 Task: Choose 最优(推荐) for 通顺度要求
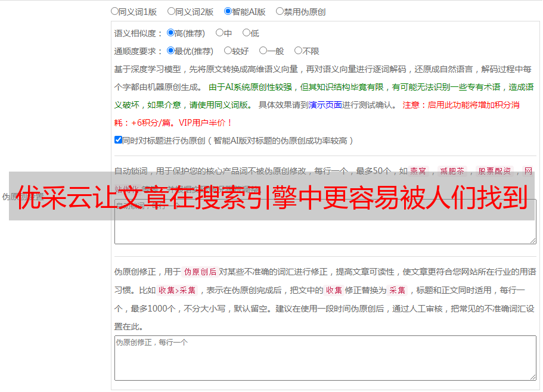tap(170, 51)
